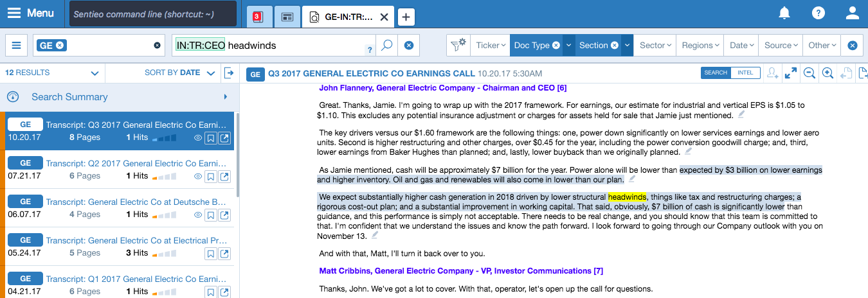Screen dimensions: 868x298
Task: Open 04.21.17 result in new window
Action: click(x=225, y=292)
